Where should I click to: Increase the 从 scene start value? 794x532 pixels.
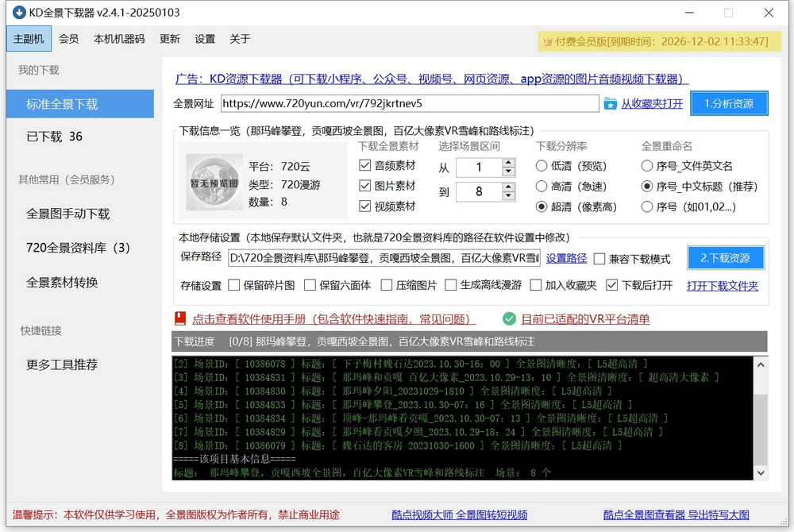point(508,163)
